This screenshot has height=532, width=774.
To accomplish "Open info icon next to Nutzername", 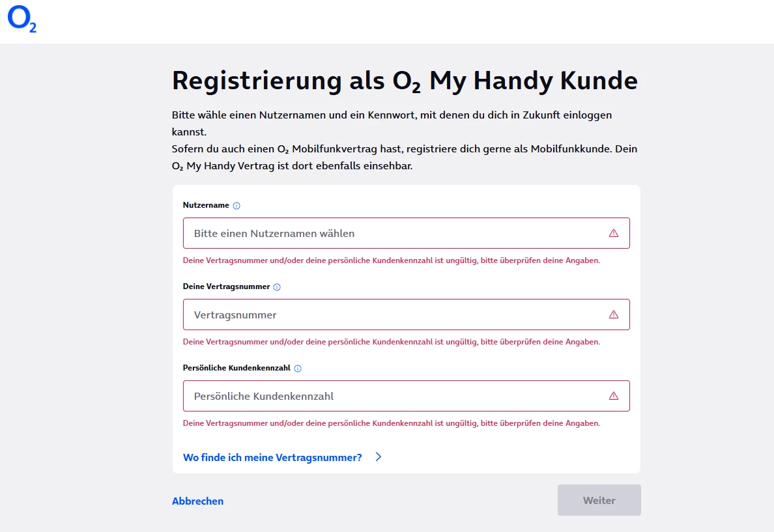I will [x=236, y=206].
